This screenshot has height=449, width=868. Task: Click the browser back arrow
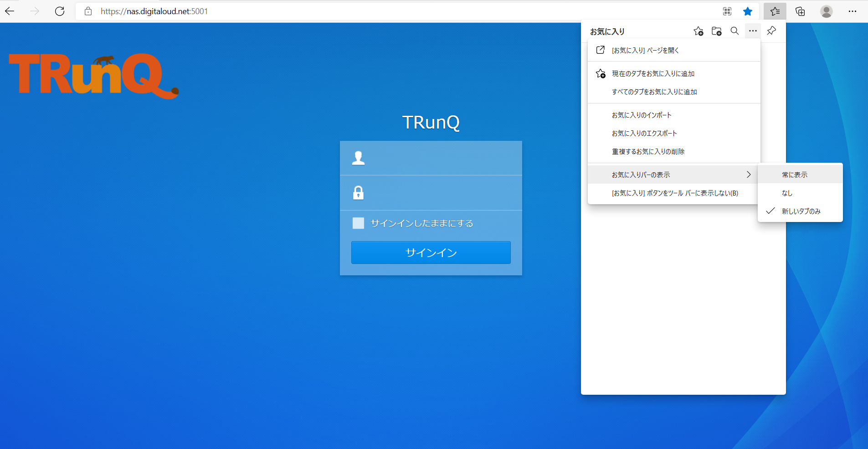coord(10,11)
